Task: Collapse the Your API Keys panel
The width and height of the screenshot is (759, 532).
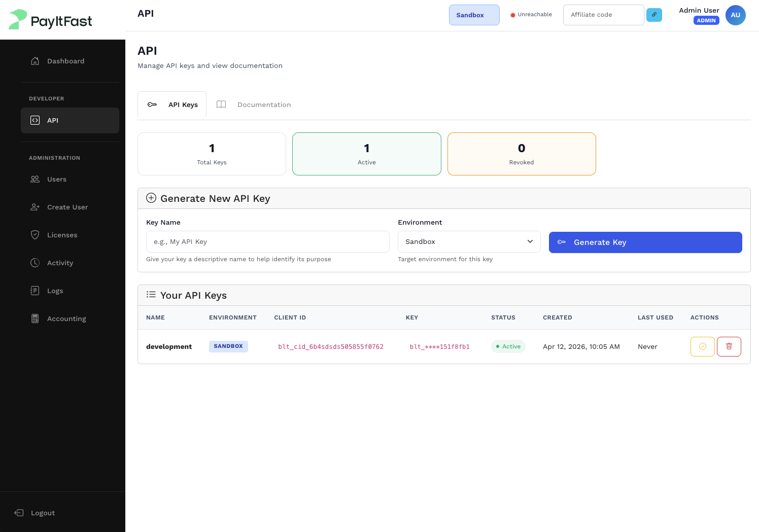Action: pyautogui.click(x=151, y=294)
